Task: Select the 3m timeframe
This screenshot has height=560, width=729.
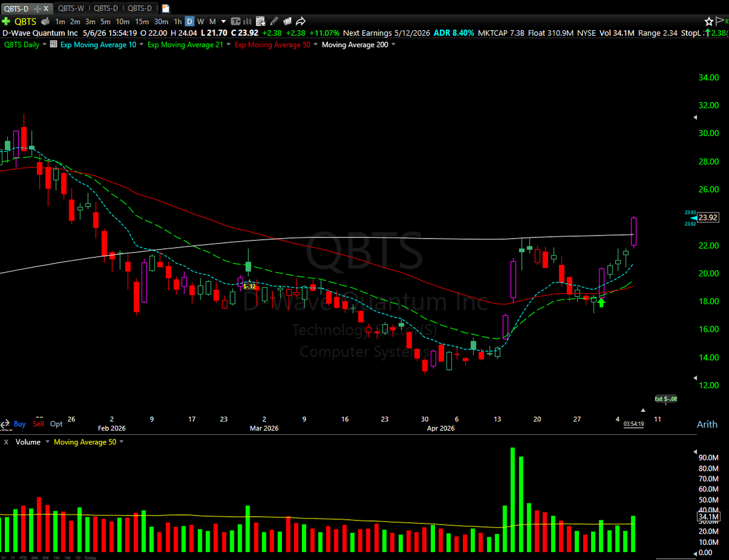Action: [90, 22]
